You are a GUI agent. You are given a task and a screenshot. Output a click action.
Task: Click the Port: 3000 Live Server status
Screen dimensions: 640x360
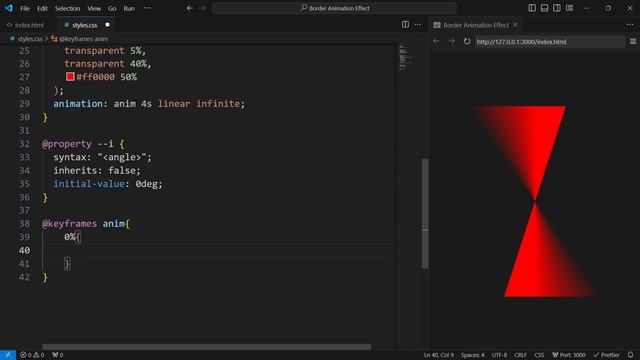(x=569, y=355)
